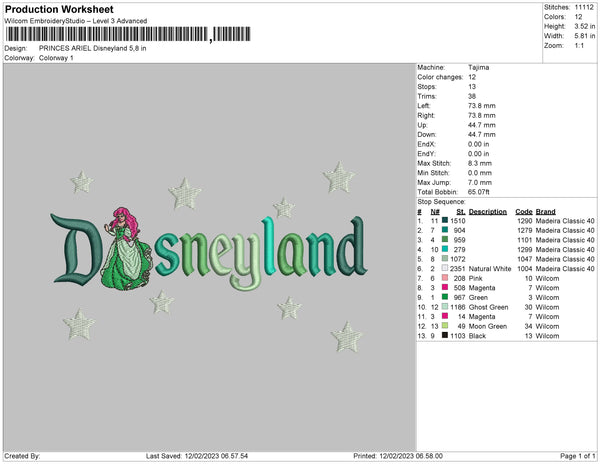The height and width of the screenshot is (464, 600).
Task: Click the Moon Green description
Action: click(x=488, y=326)
